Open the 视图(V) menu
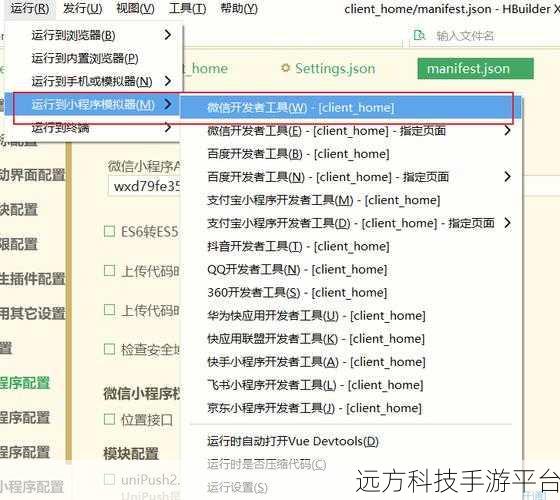560x500 pixels. pos(135,8)
